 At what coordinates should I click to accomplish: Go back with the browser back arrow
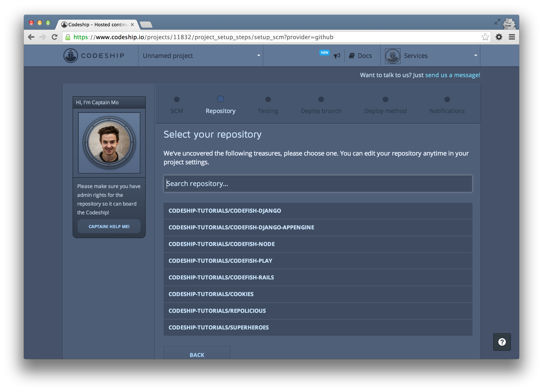pyautogui.click(x=31, y=37)
